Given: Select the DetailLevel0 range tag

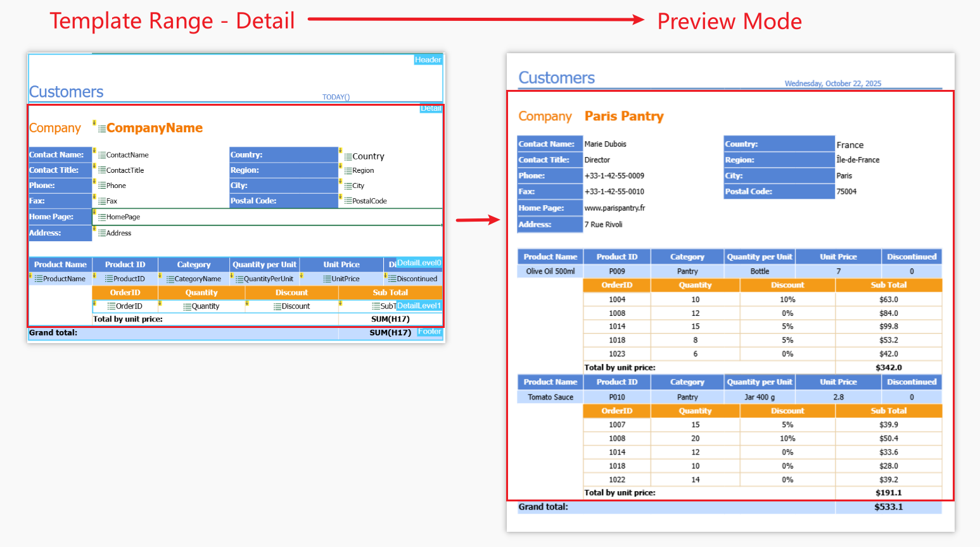Looking at the screenshot, I should [419, 263].
